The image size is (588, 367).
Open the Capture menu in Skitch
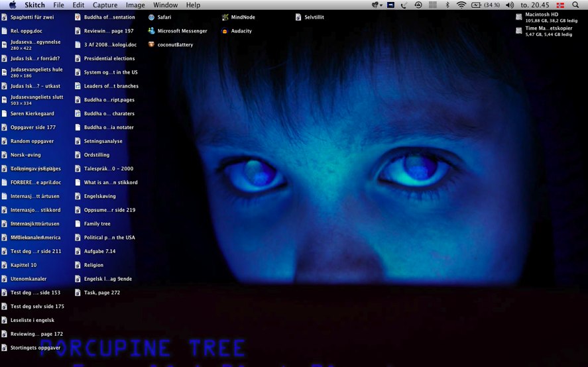coord(105,5)
